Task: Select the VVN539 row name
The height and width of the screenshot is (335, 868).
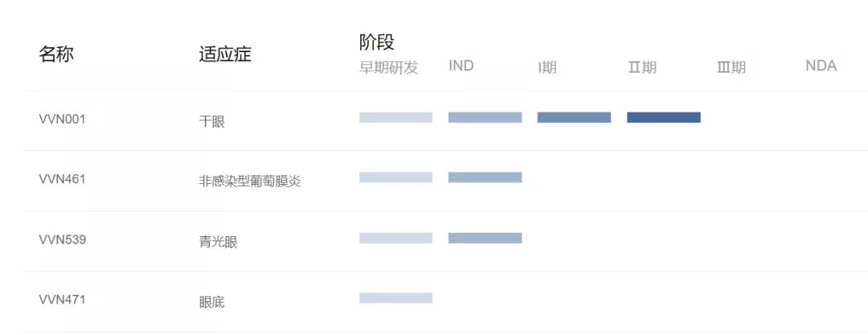Action: pos(62,239)
